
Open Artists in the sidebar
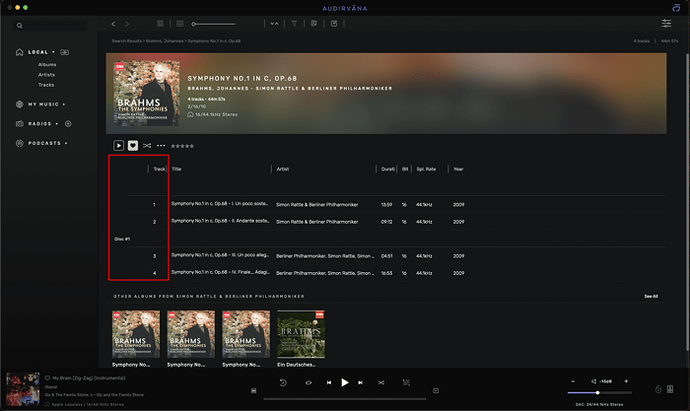[x=46, y=74]
